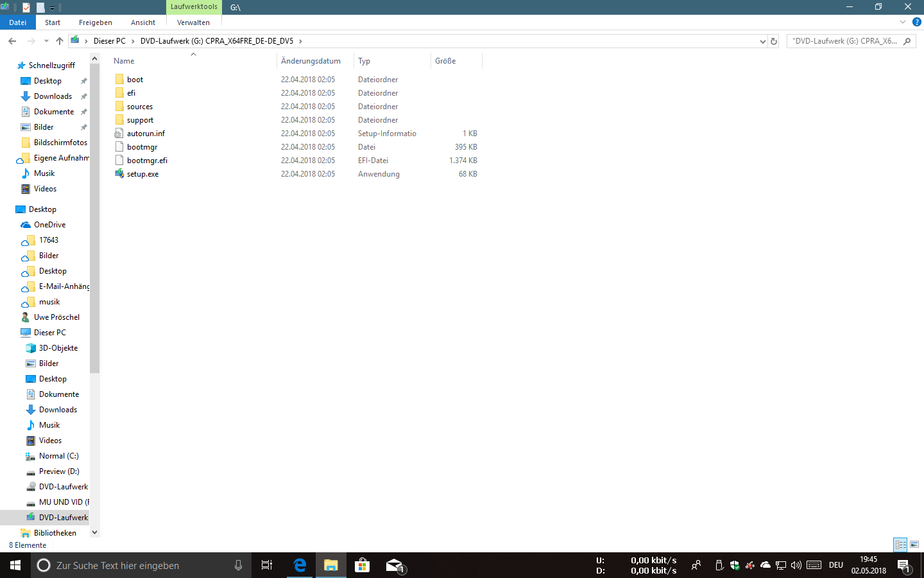
Task: Click the autorun.inf file icon
Action: tap(119, 134)
